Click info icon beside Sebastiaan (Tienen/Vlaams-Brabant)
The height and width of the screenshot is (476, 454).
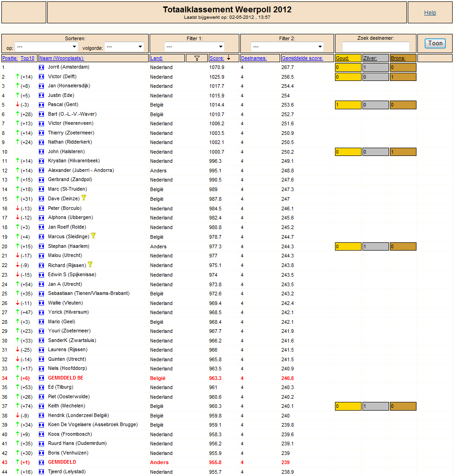(x=41, y=294)
